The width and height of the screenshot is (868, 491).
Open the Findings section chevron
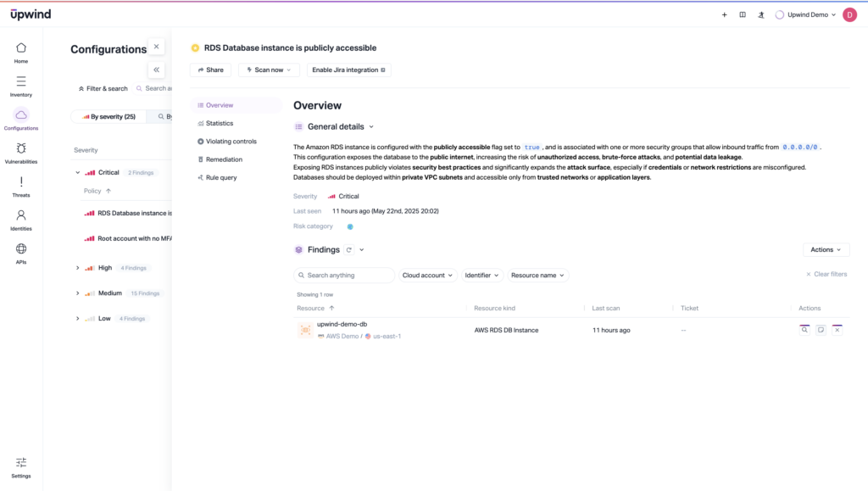[361, 249]
